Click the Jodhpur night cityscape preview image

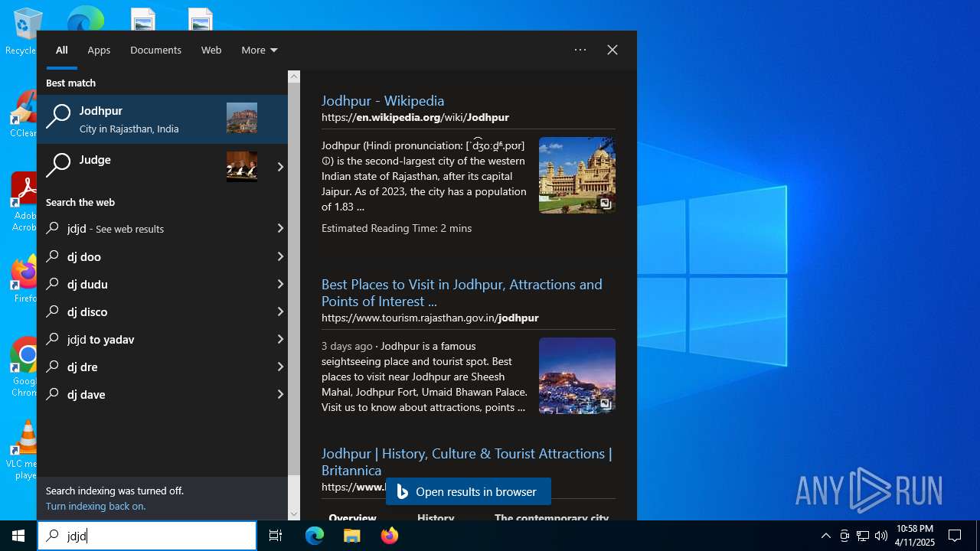click(x=577, y=376)
